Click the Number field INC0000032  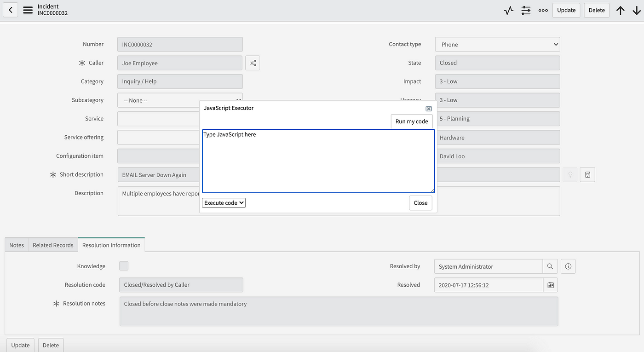[180, 45]
